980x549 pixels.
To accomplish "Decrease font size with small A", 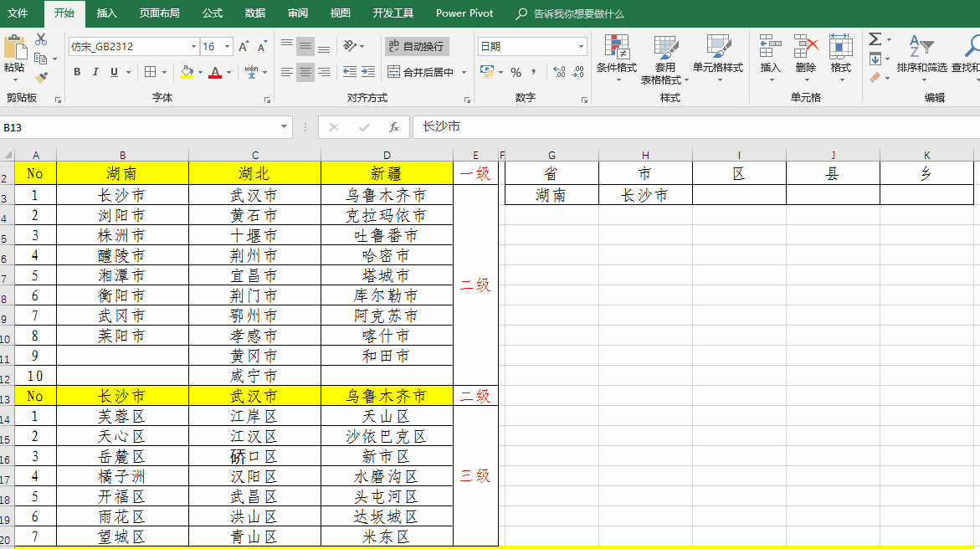I will pyautogui.click(x=262, y=46).
